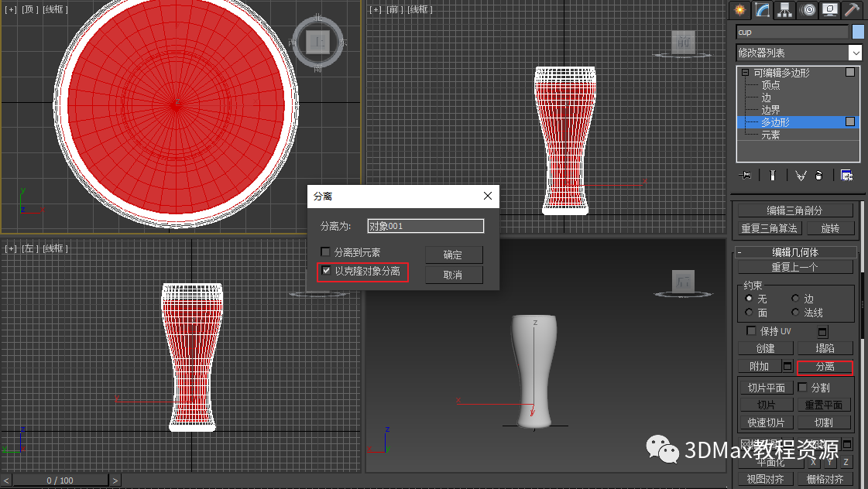
Task: Open the Hierarchy panel tab
Action: pos(785,9)
